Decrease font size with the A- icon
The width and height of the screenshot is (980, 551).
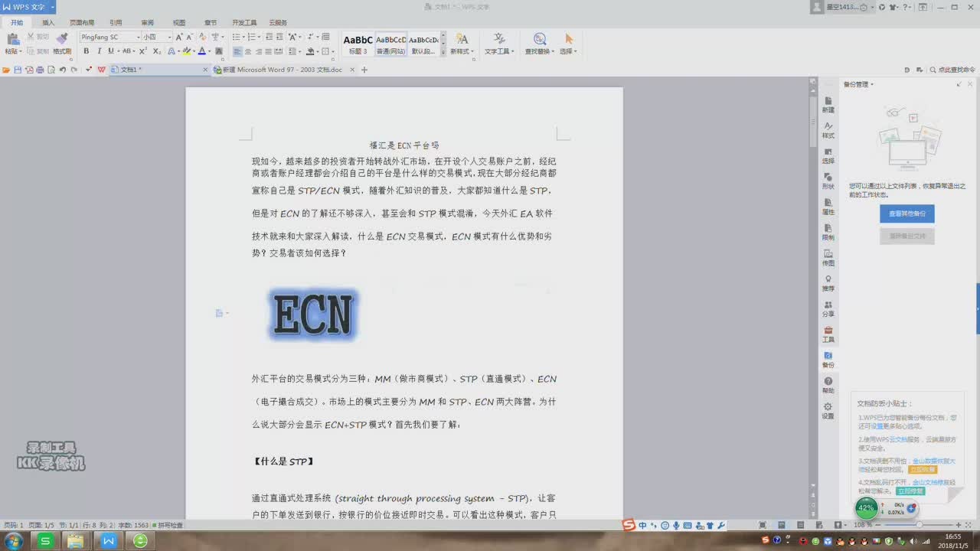(x=191, y=37)
